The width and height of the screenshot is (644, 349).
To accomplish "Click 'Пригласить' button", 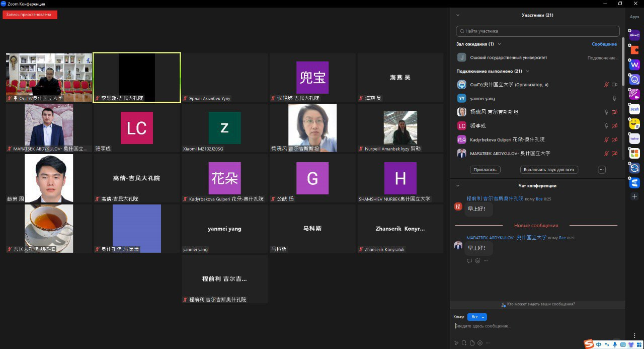I will (485, 170).
